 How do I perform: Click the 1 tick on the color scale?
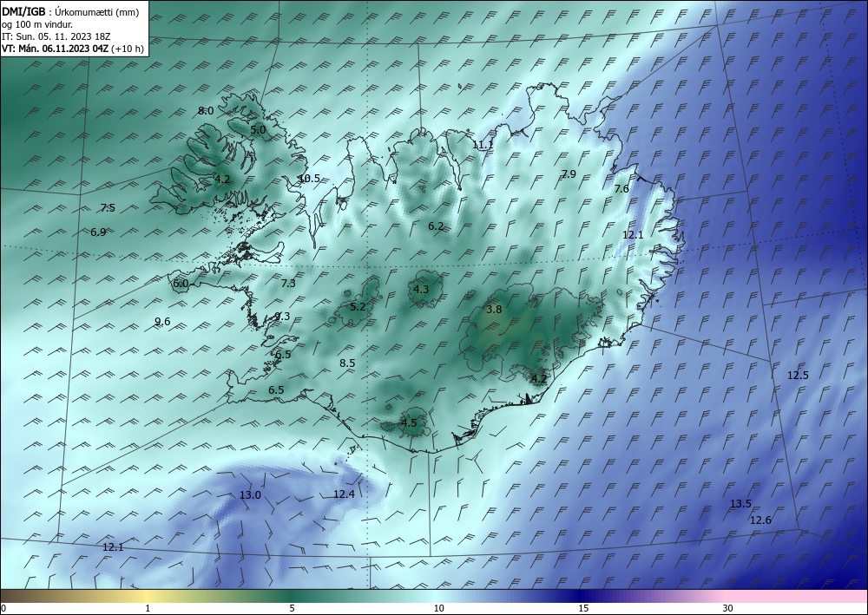148,609
